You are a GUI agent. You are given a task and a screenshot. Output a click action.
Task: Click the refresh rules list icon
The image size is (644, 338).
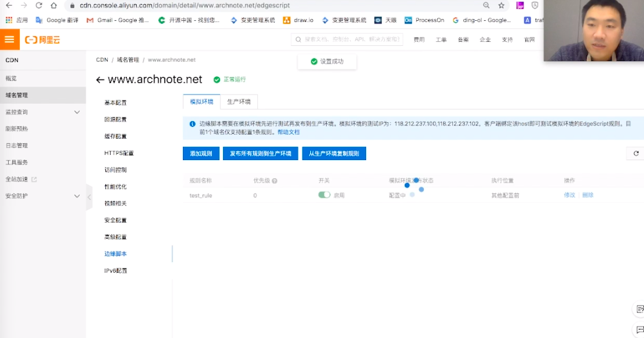point(635,153)
